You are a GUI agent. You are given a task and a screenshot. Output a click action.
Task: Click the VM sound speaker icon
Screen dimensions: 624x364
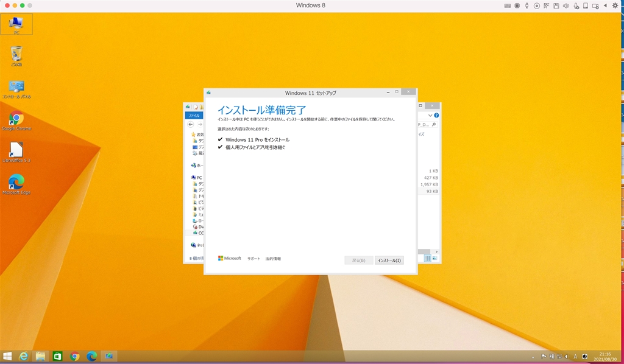tap(566, 5)
